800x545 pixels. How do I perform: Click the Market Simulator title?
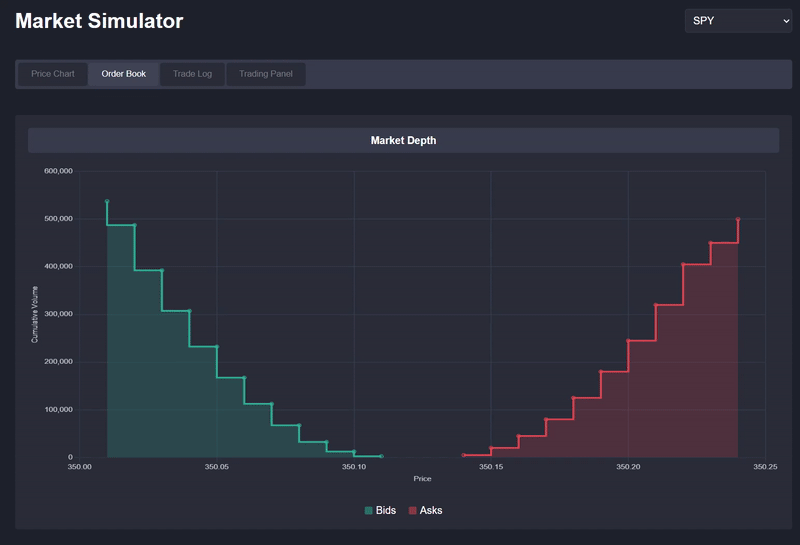pos(99,21)
